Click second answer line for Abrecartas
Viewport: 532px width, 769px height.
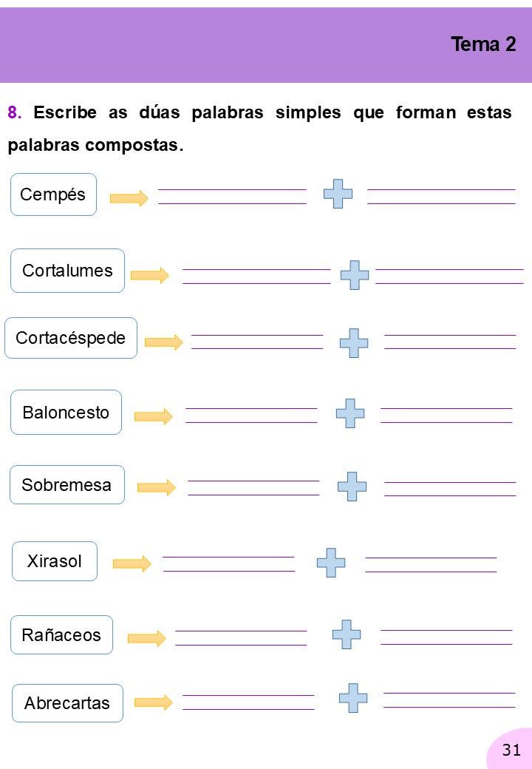tap(449, 700)
